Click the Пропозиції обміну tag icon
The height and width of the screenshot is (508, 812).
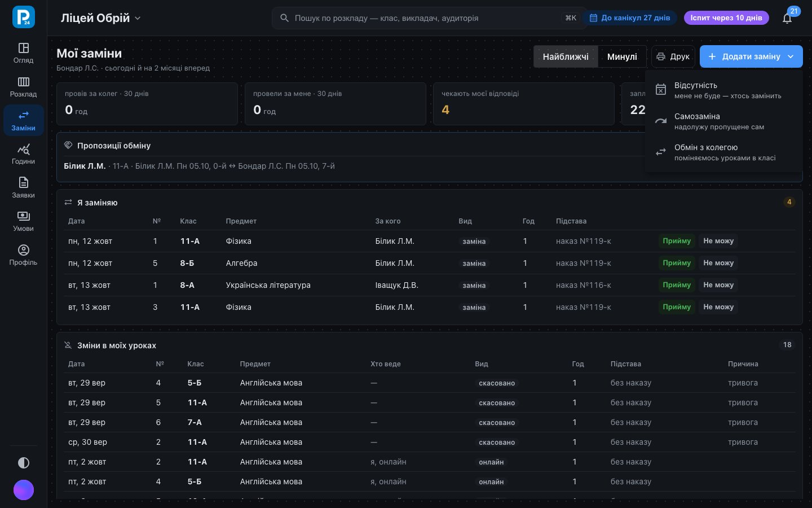pos(68,146)
